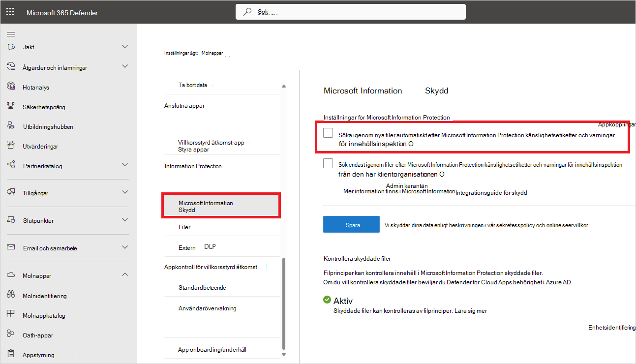Select Microsoft Information Skydd settings item
Viewport: 636px width, 364px height.
click(x=221, y=206)
